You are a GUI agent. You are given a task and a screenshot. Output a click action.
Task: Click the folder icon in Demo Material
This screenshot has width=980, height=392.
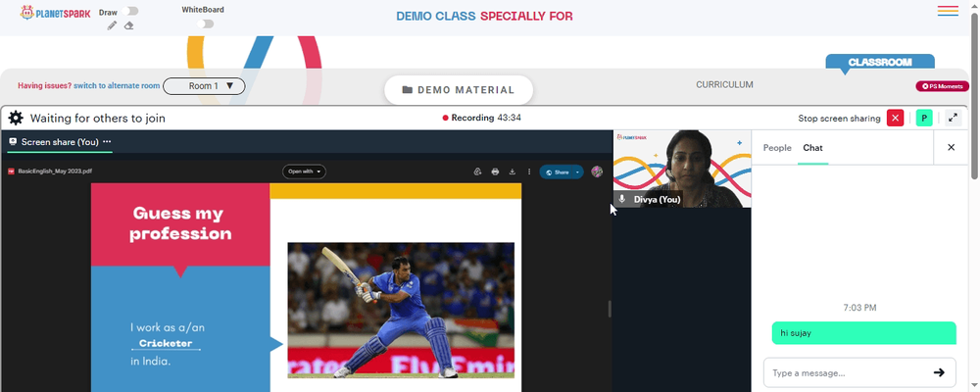tap(408, 90)
